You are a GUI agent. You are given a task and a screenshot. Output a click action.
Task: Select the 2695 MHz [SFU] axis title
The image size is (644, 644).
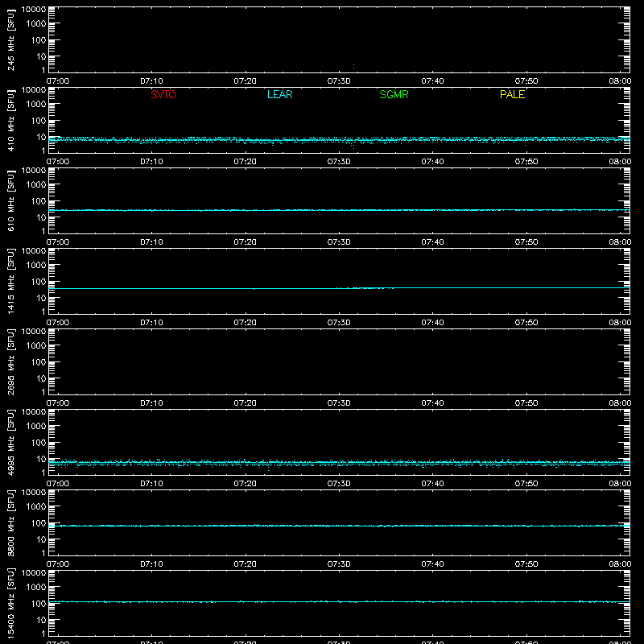tap(10, 361)
